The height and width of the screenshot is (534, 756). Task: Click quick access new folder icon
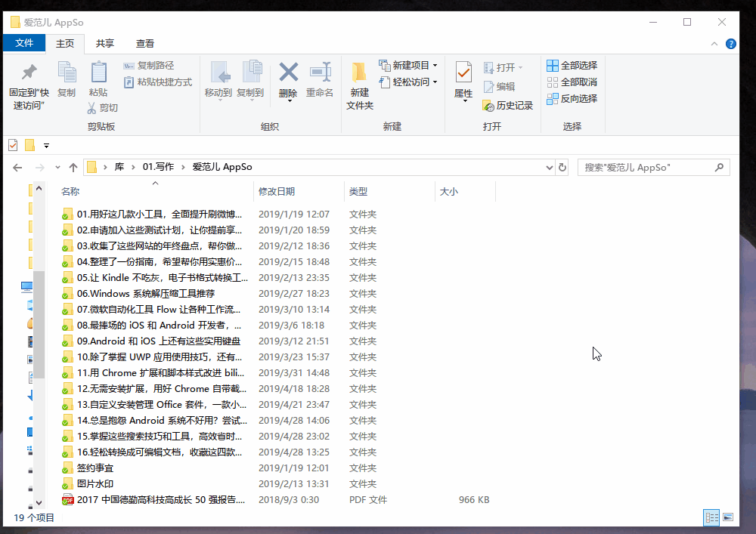coord(30,145)
